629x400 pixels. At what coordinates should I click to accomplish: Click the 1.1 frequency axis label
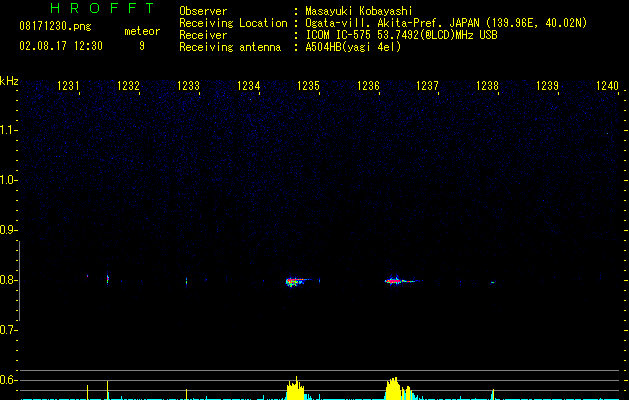tap(8, 130)
